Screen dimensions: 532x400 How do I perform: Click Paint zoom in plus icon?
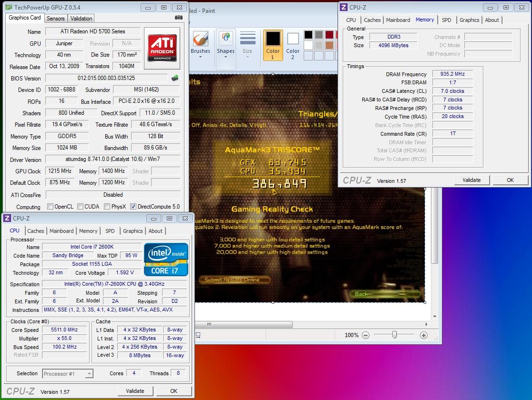tap(423, 335)
